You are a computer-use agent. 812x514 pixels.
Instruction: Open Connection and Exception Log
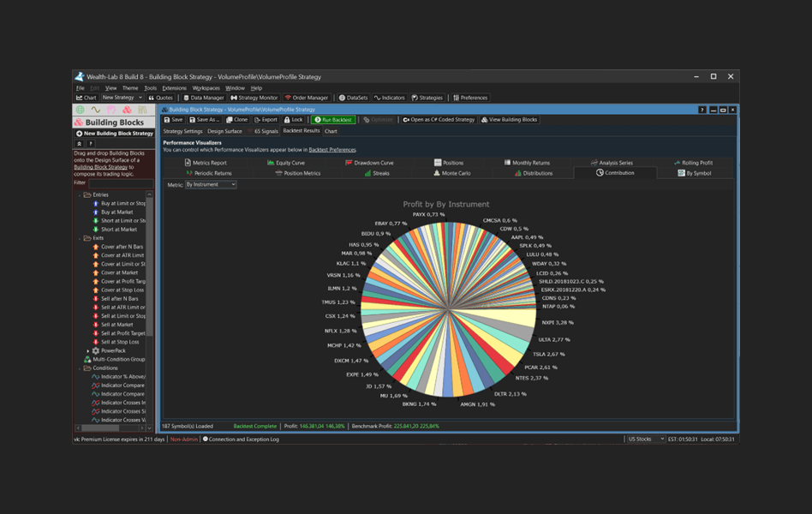pos(241,439)
